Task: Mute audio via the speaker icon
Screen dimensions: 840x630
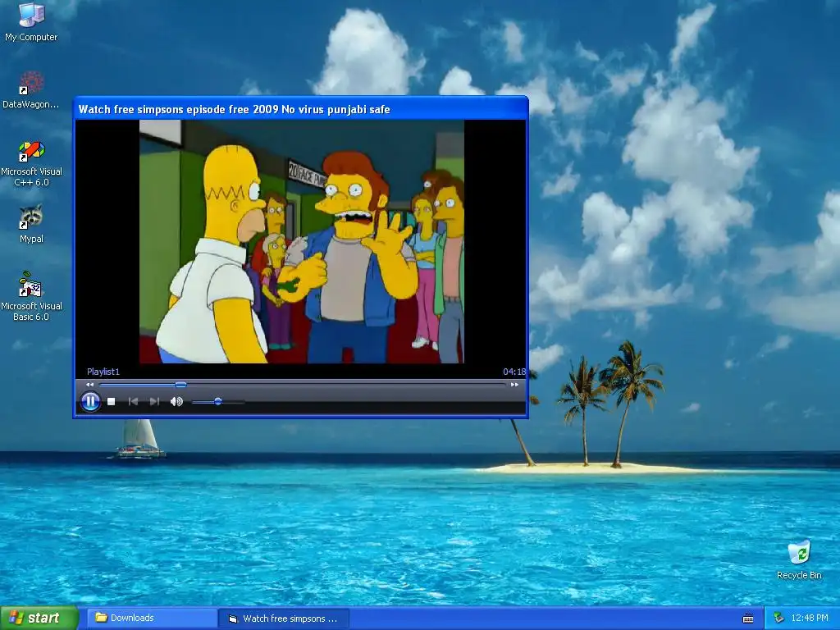Action: 176,401
